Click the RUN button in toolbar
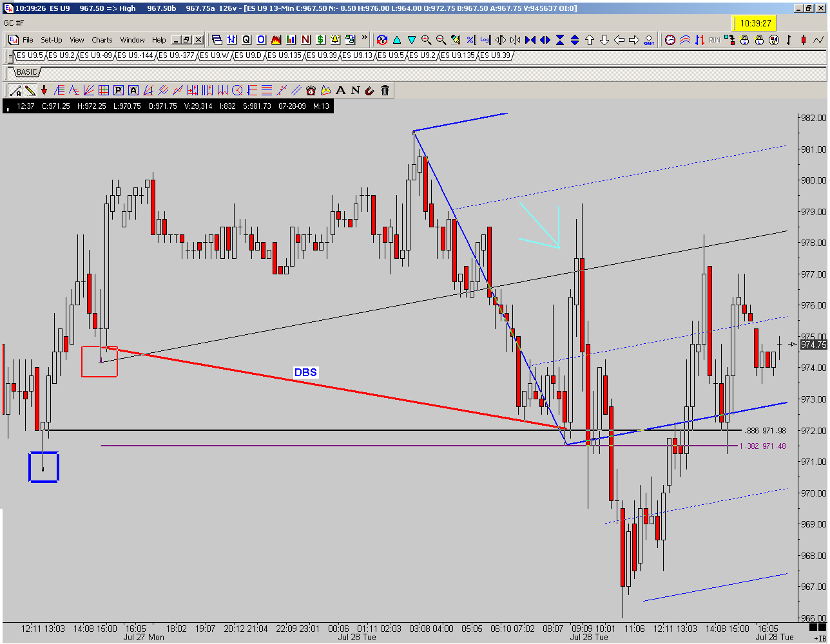This screenshot has width=830, height=644. [x=715, y=40]
